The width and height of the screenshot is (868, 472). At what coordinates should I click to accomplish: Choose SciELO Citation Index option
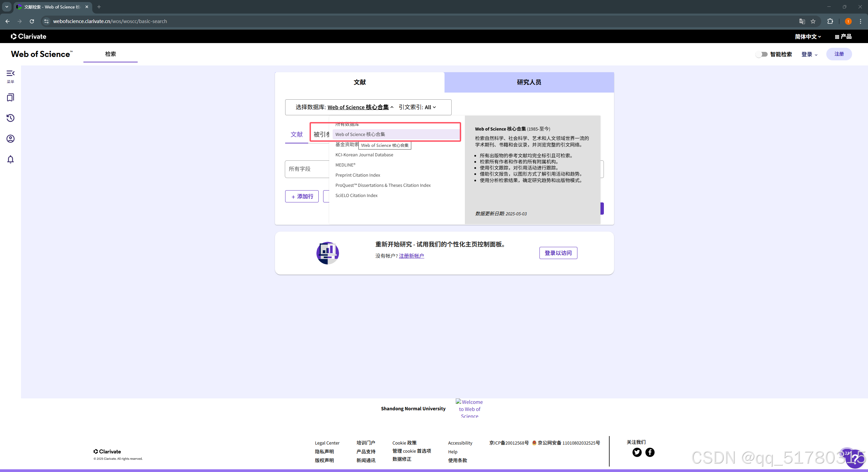point(356,195)
